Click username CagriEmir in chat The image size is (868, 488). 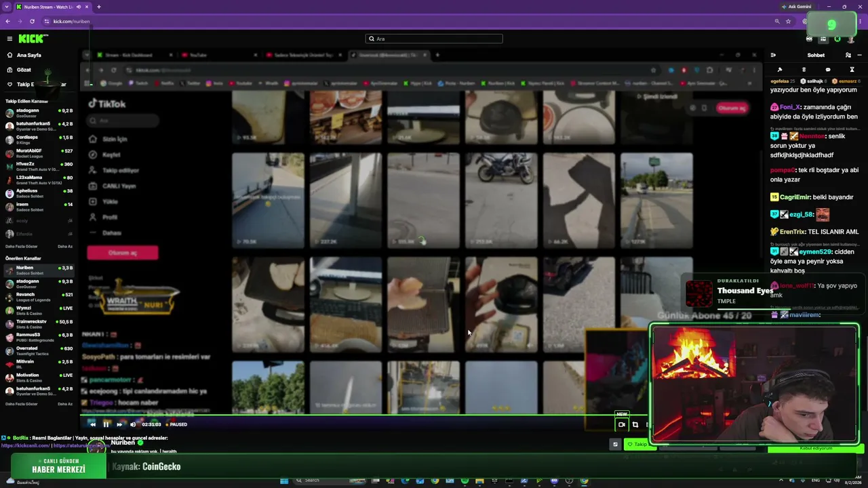(795, 197)
